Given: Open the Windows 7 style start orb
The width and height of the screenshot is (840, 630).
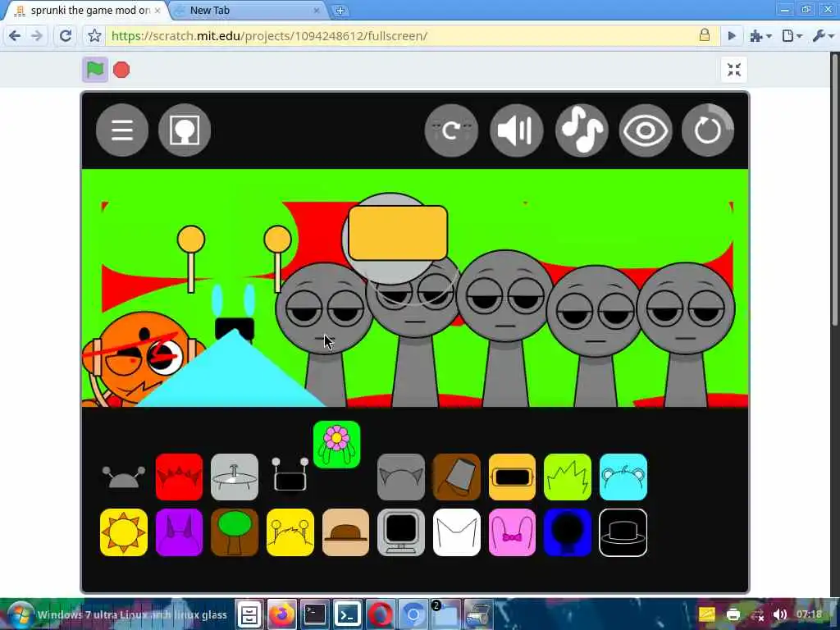Looking at the screenshot, I should click(x=21, y=614).
